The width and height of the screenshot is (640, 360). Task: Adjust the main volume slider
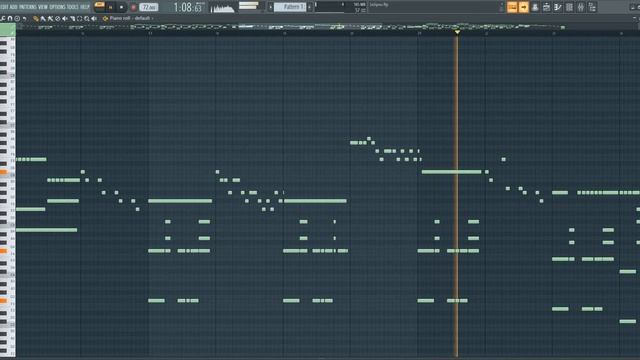249,5
